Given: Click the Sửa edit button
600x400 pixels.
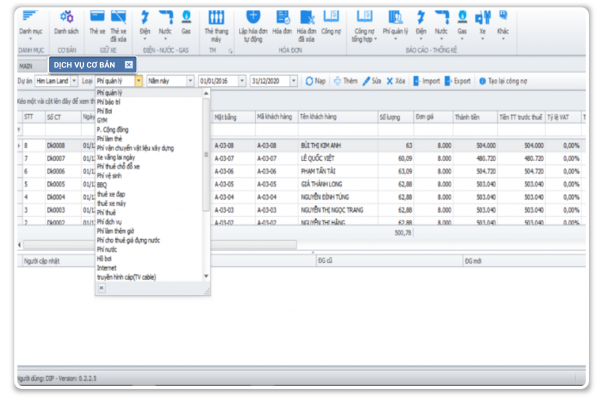Looking at the screenshot, I should pyautogui.click(x=374, y=80).
